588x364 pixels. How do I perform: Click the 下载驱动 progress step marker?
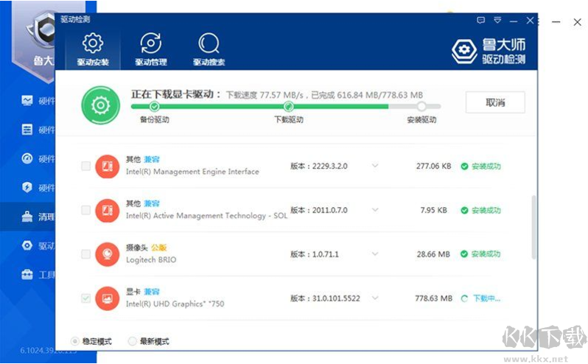[288, 107]
